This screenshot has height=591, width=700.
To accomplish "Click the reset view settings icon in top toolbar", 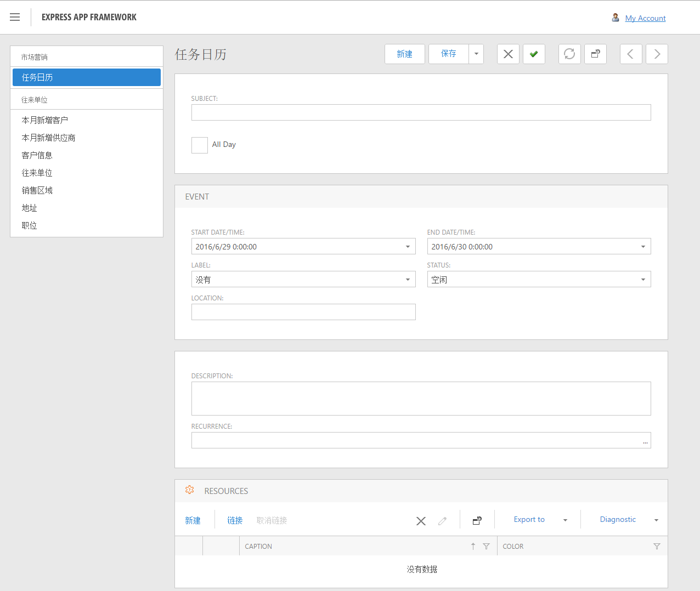I will [595, 54].
